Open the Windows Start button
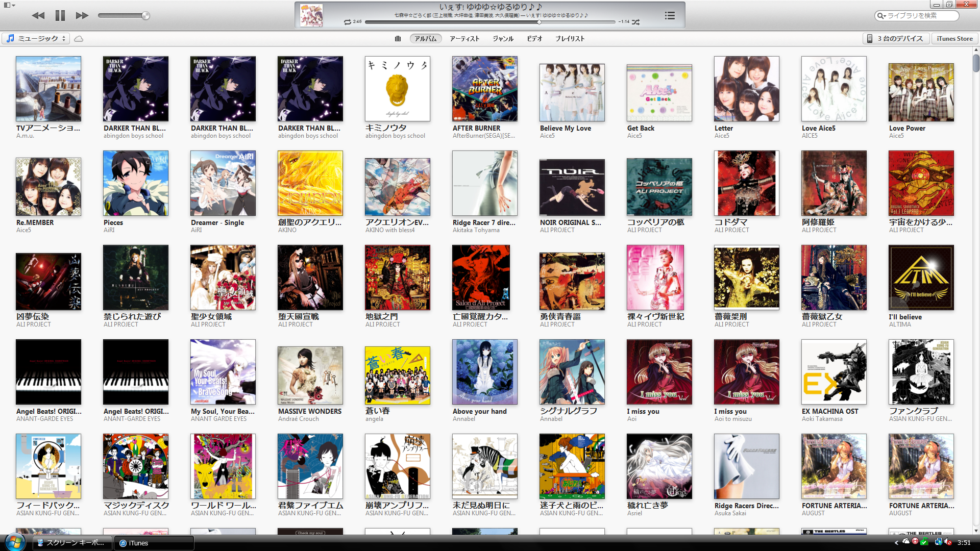The image size is (980, 551). point(15,542)
